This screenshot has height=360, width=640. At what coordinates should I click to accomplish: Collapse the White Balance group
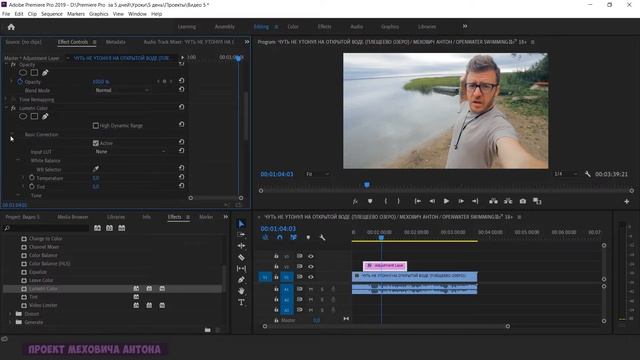pyautogui.click(x=18, y=160)
